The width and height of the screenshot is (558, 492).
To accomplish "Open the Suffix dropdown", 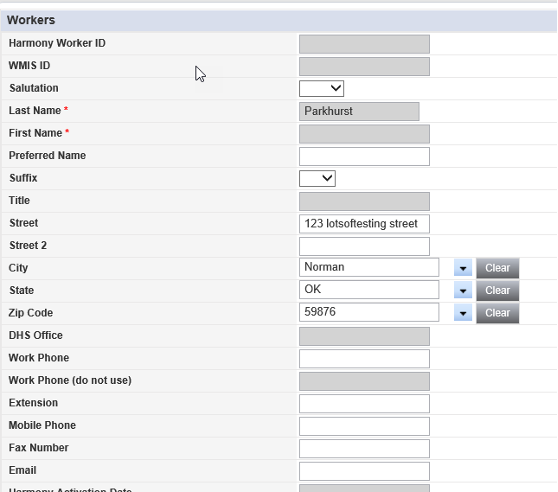I will click(317, 178).
